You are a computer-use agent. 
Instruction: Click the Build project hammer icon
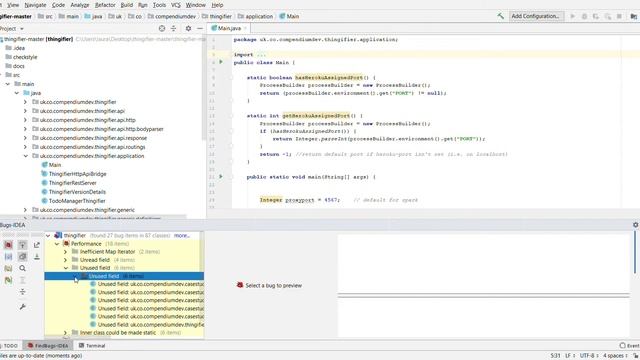(500, 16)
